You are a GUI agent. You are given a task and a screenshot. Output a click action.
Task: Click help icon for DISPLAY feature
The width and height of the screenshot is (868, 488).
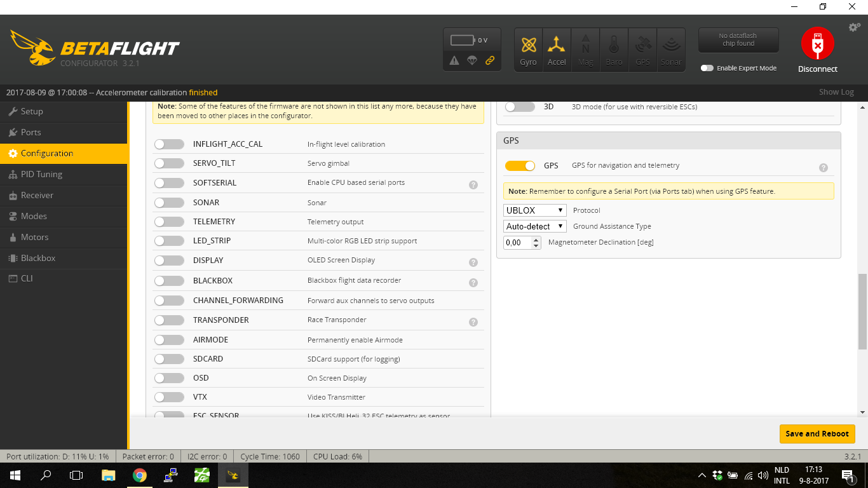pos(473,262)
